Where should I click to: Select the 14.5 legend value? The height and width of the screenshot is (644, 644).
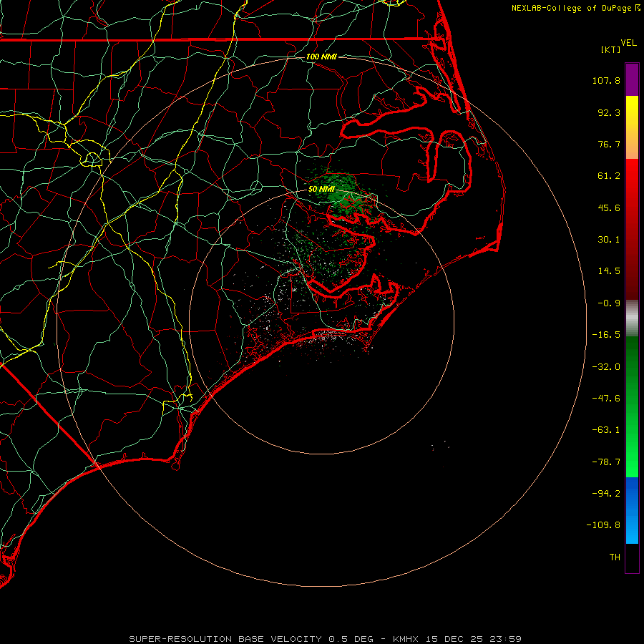(609, 271)
